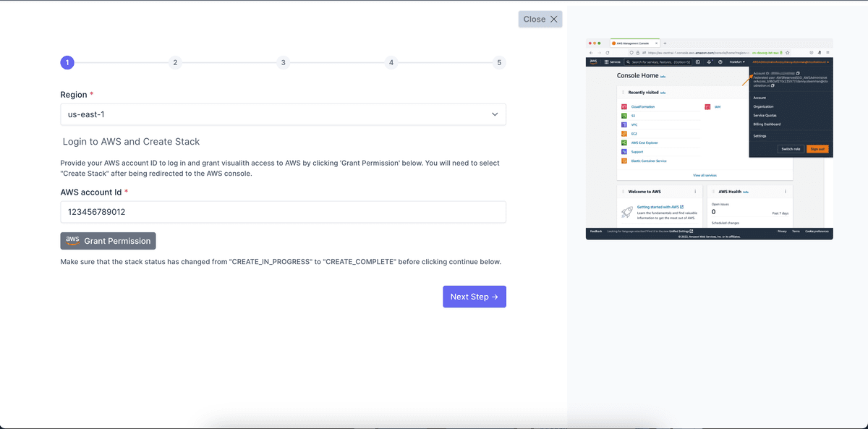Click orange Sign out in console screenshot

(x=817, y=149)
